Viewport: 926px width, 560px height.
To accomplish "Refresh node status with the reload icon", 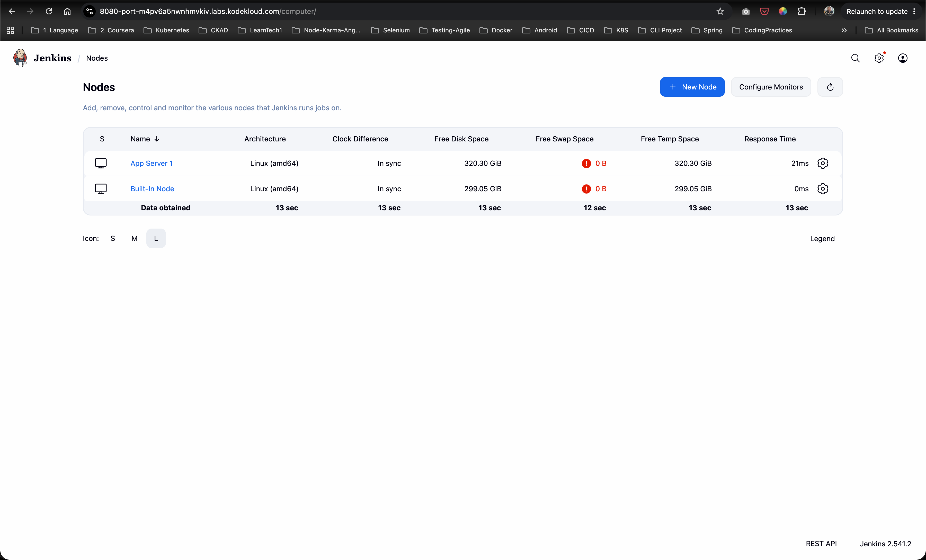I will (x=830, y=87).
